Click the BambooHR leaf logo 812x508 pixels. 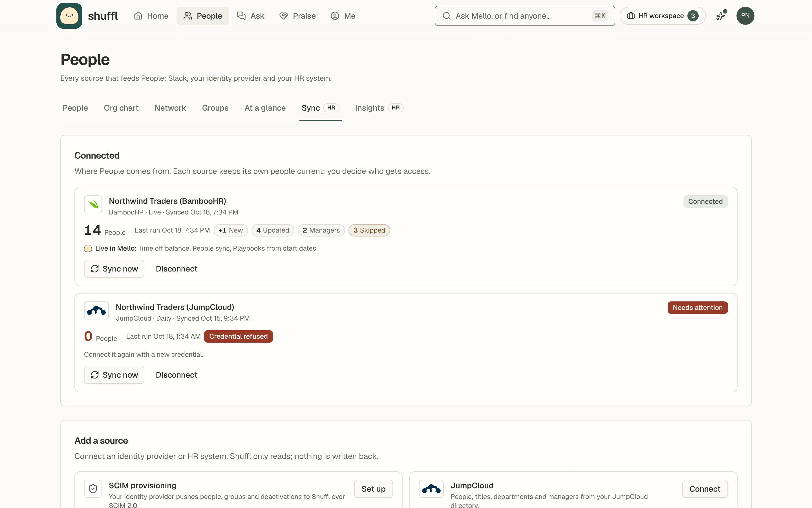[x=93, y=204]
